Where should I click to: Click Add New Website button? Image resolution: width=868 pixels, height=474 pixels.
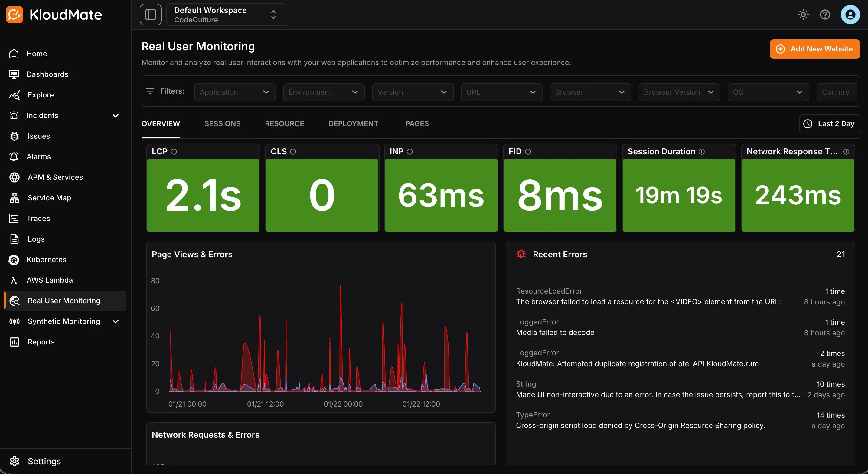pyautogui.click(x=815, y=49)
